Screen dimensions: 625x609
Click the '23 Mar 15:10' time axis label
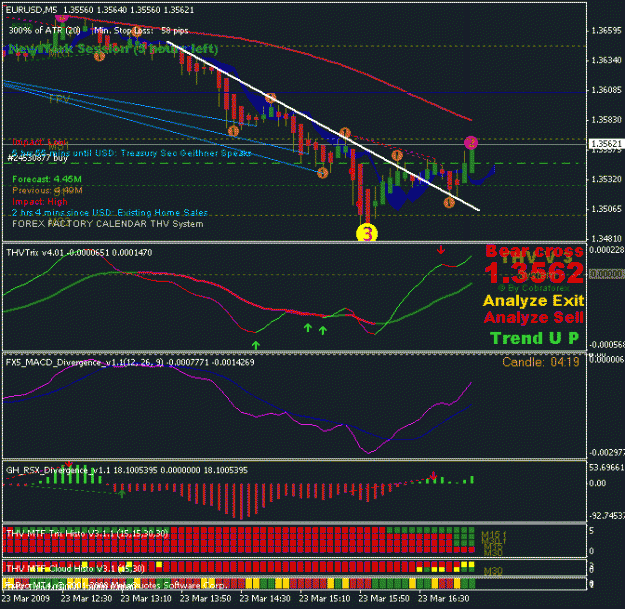324,598
